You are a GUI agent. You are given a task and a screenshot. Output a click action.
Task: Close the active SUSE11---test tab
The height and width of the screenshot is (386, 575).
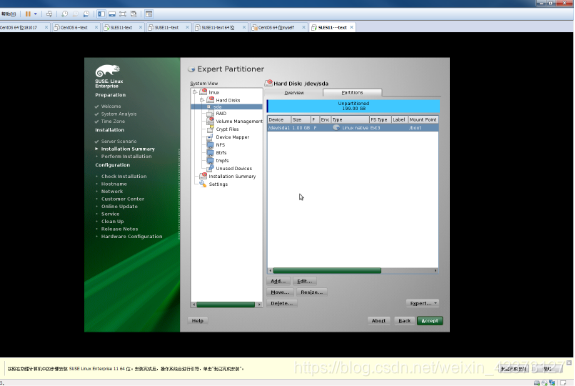pyautogui.click(x=352, y=27)
